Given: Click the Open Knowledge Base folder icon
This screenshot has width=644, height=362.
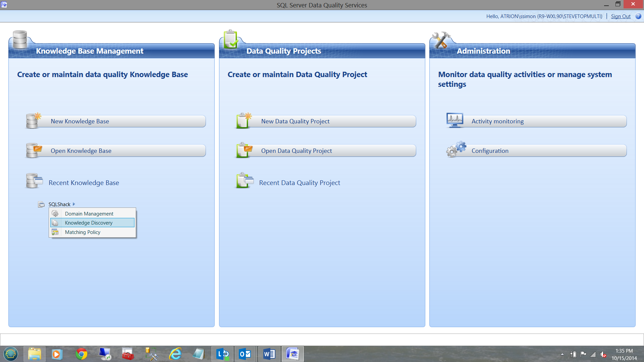Looking at the screenshot, I should 33,150.
